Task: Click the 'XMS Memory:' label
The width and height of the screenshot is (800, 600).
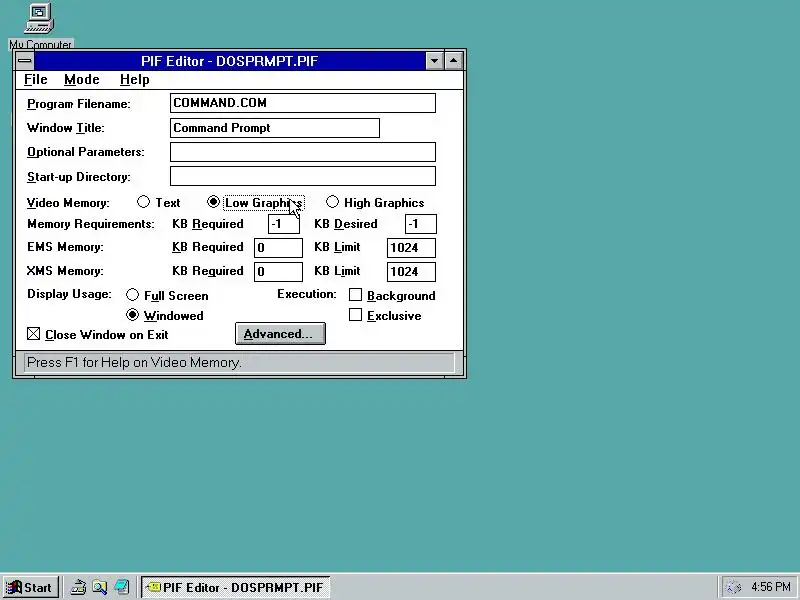Action: (x=65, y=271)
